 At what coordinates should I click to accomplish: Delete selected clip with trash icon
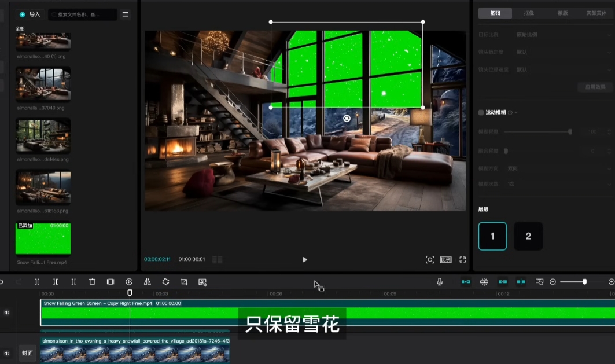[92, 282]
